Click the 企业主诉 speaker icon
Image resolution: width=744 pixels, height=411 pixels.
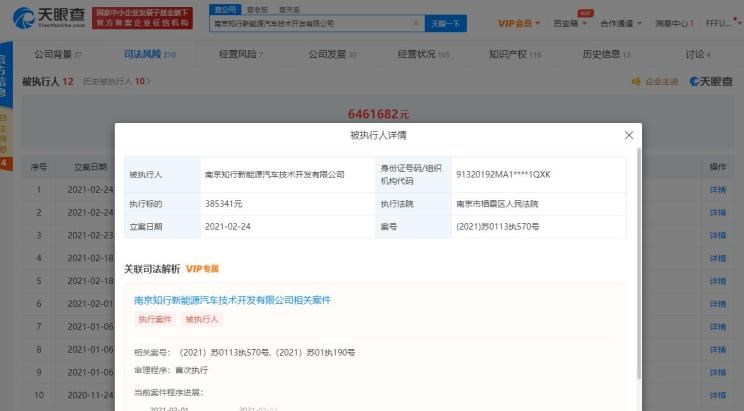(636, 82)
